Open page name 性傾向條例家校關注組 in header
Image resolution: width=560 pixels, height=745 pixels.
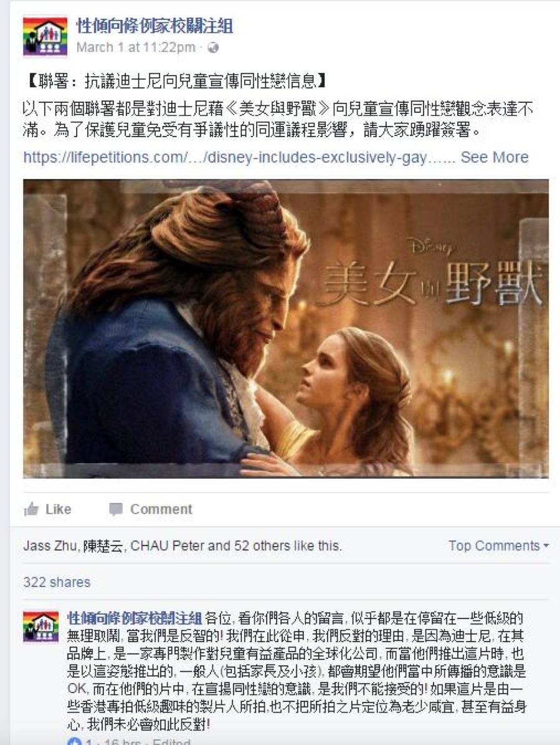tap(154, 26)
